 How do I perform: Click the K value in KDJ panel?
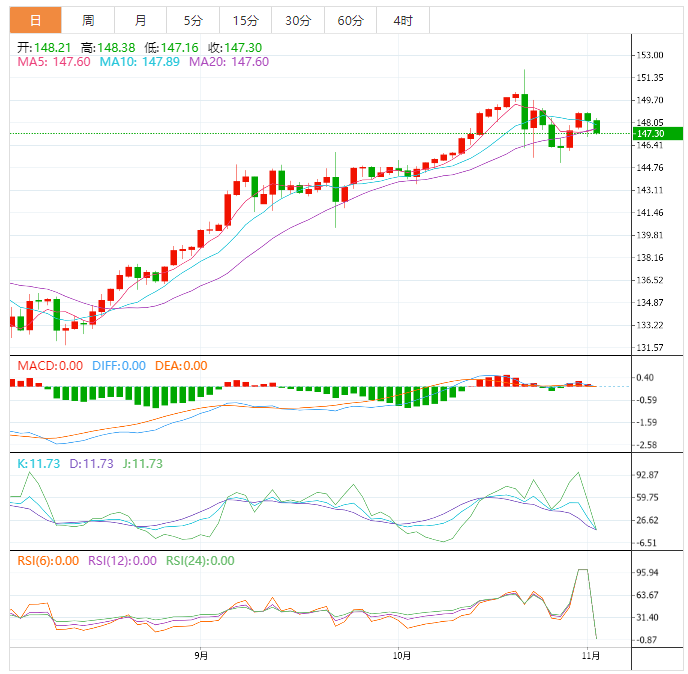tap(40, 463)
